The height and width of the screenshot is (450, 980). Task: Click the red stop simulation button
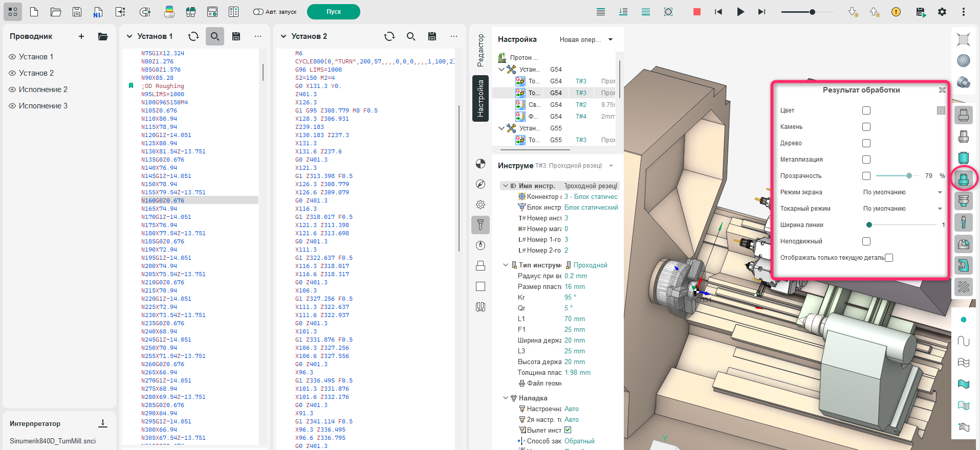click(696, 12)
